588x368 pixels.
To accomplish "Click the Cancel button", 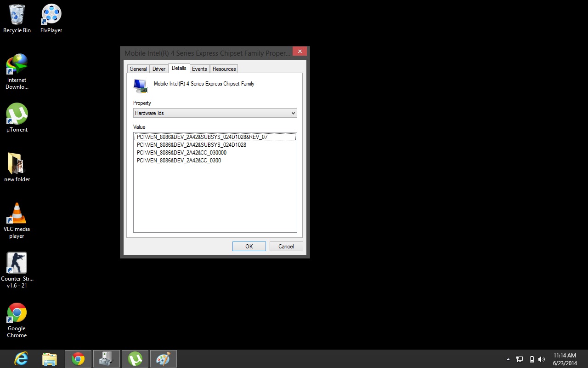I will pyautogui.click(x=286, y=247).
